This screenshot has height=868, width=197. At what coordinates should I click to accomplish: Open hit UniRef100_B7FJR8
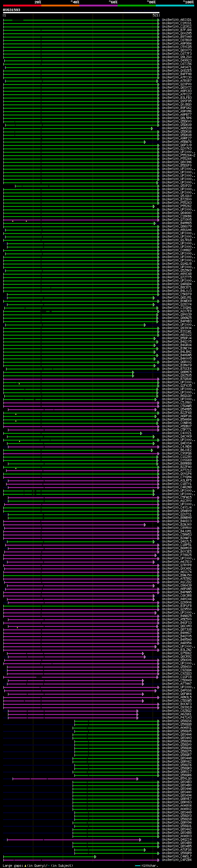pyautogui.click(x=176, y=30)
